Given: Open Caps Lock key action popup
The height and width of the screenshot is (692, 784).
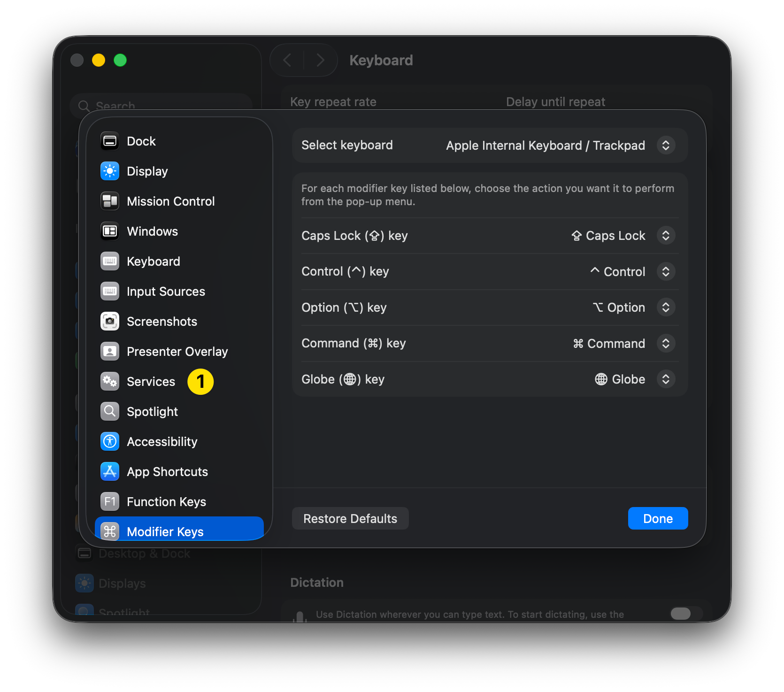Looking at the screenshot, I should point(665,236).
